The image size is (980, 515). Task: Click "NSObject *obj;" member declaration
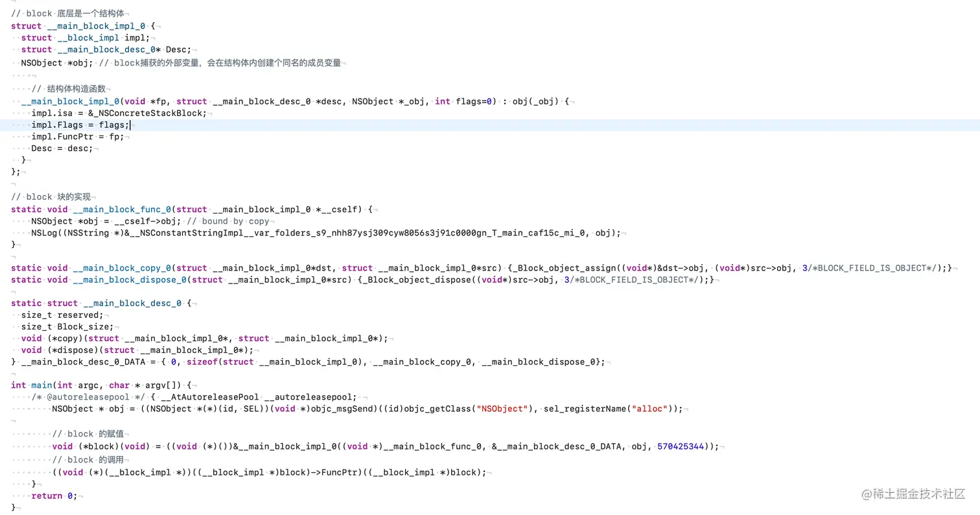(57, 63)
